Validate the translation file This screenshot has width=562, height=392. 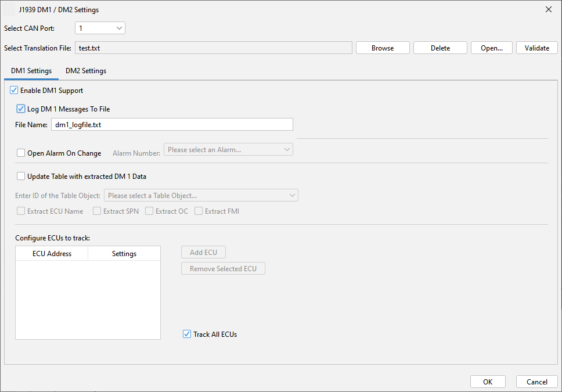536,48
